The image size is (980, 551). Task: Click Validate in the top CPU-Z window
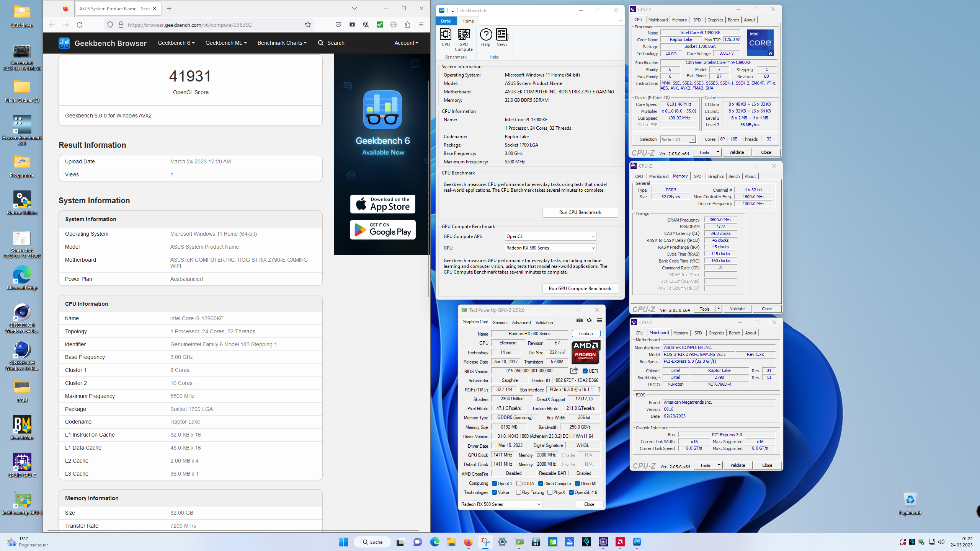737,152
